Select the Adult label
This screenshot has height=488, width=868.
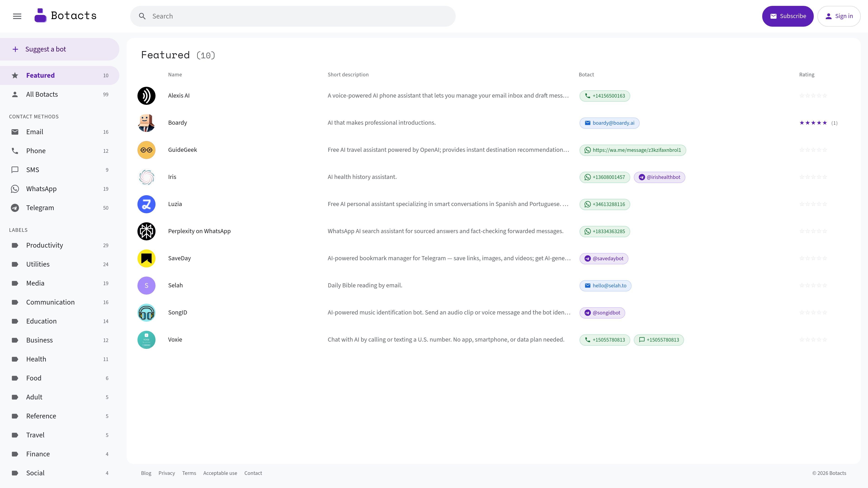pos(60,397)
